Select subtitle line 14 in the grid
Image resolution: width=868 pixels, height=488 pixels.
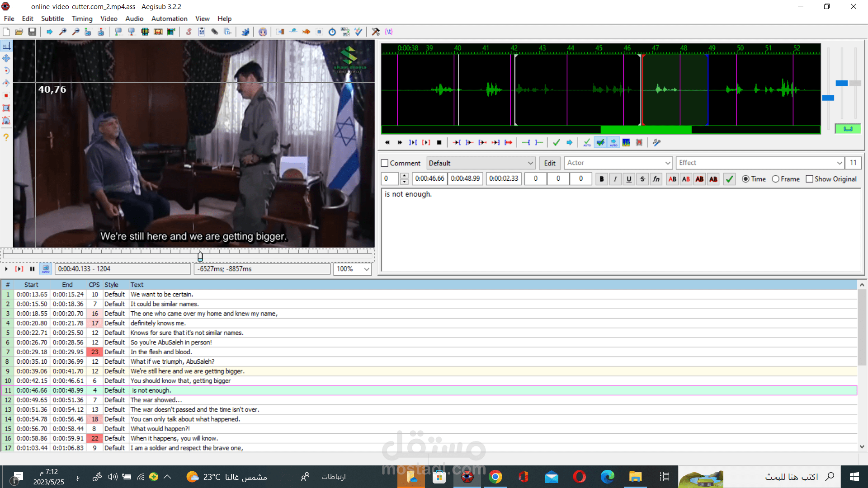coord(181,419)
